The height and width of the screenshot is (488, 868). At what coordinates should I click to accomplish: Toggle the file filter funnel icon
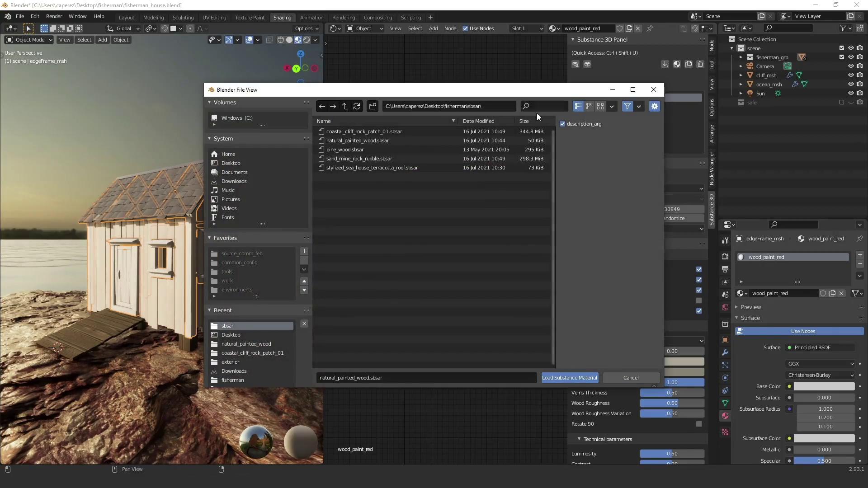[627, 106]
